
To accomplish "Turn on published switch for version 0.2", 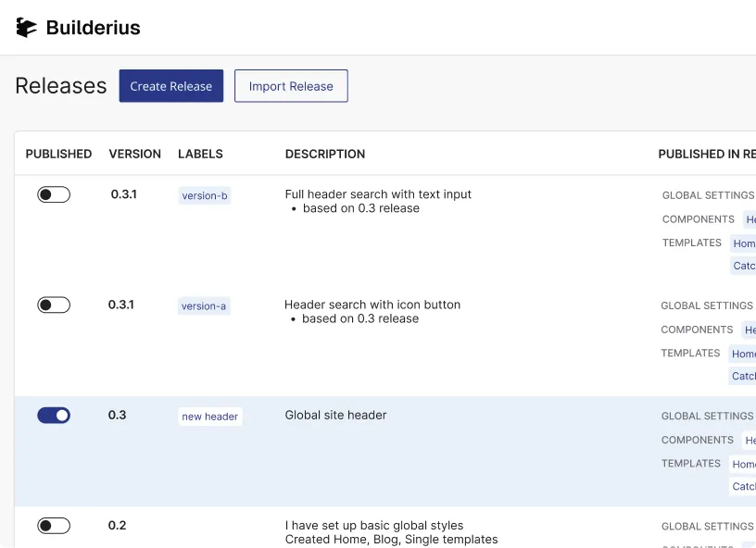I will (54, 526).
